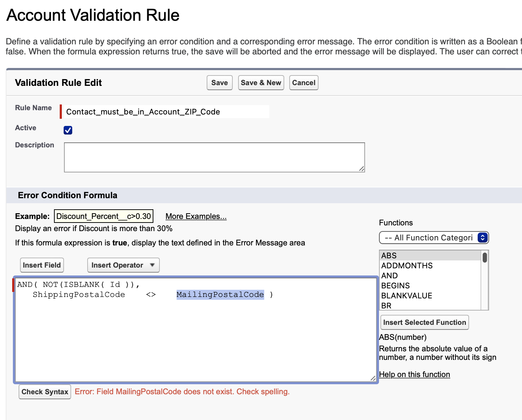The width and height of the screenshot is (522, 420).
Task: Click Insert Selected Function button
Action: pos(424,322)
